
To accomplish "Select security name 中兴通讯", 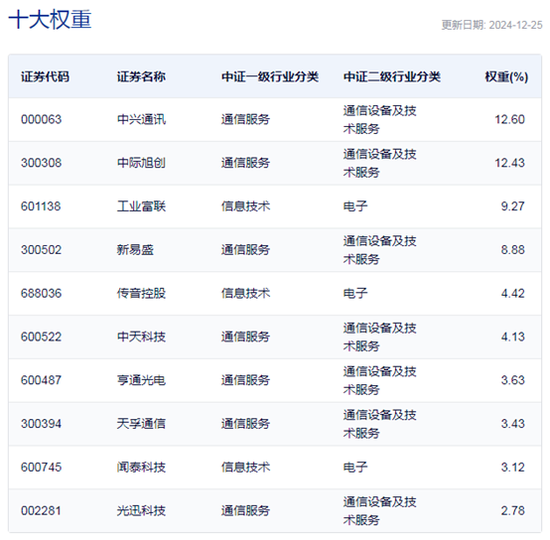I will click(x=141, y=119).
